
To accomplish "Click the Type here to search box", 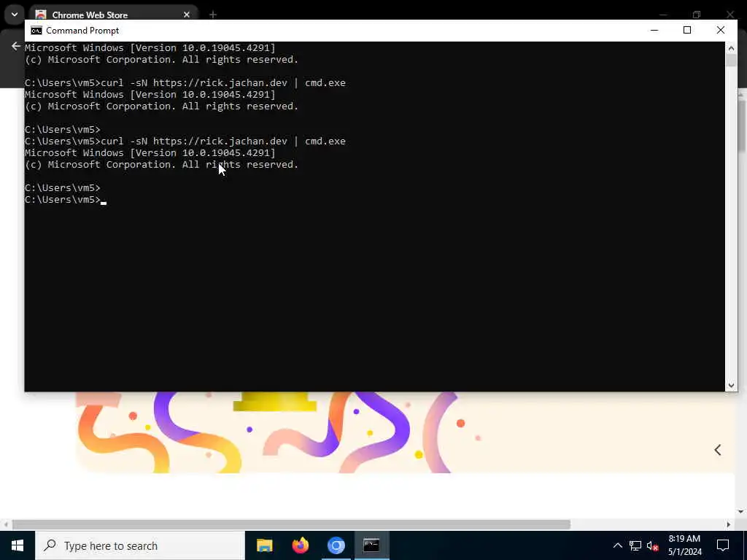I will pos(140,545).
